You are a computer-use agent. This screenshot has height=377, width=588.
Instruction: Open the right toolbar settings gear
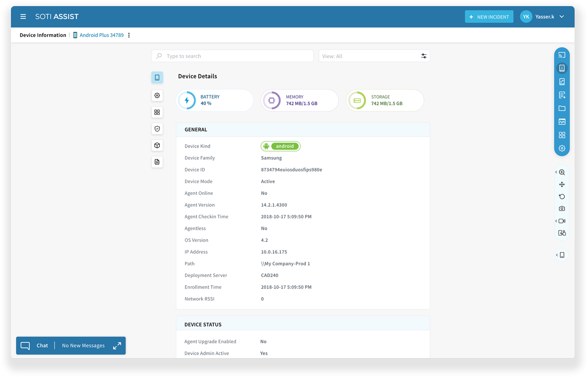point(562,148)
